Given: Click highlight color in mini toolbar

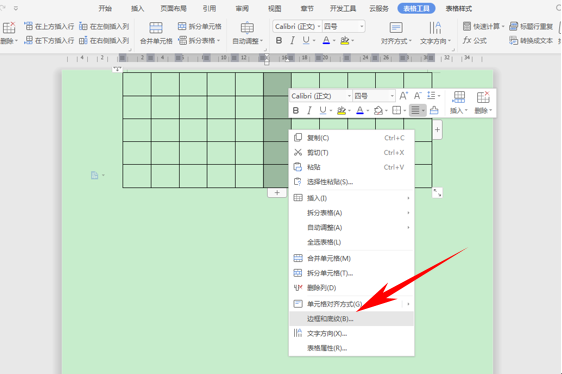Looking at the screenshot, I should point(341,110).
